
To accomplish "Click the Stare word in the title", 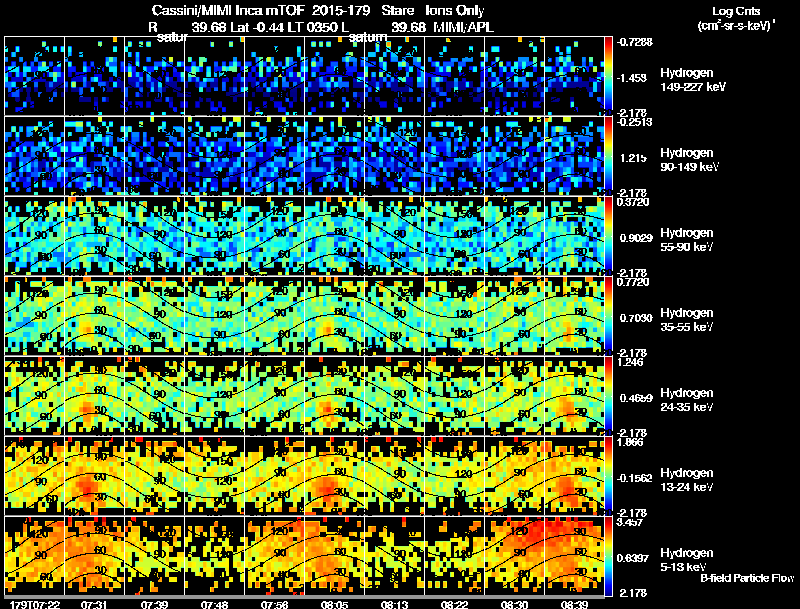I will [397, 10].
